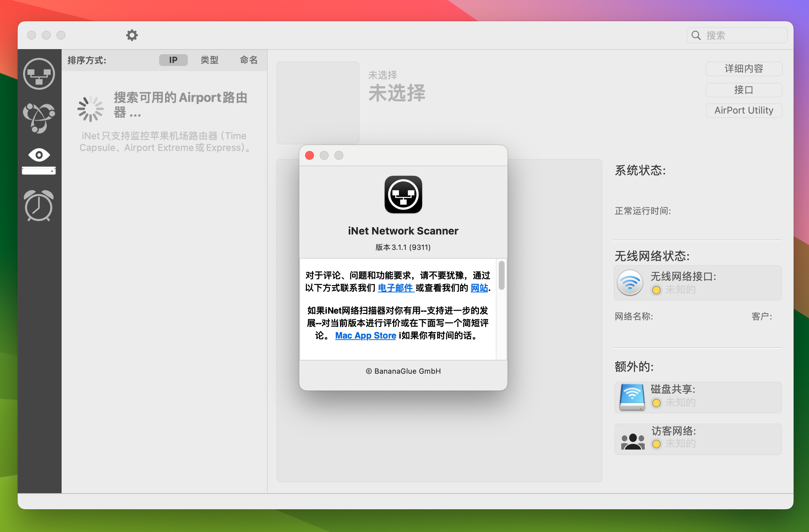The height and width of the screenshot is (532, 809).
Task: Click the wireless interface Wi-Fi icon
Action: 630,282
